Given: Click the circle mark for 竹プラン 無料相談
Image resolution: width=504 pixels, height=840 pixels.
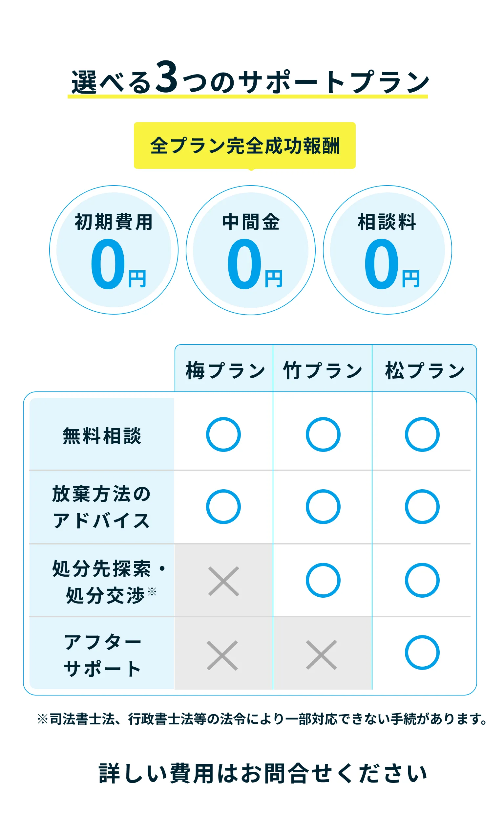Looking at the screenshot, I should (323, 434).
